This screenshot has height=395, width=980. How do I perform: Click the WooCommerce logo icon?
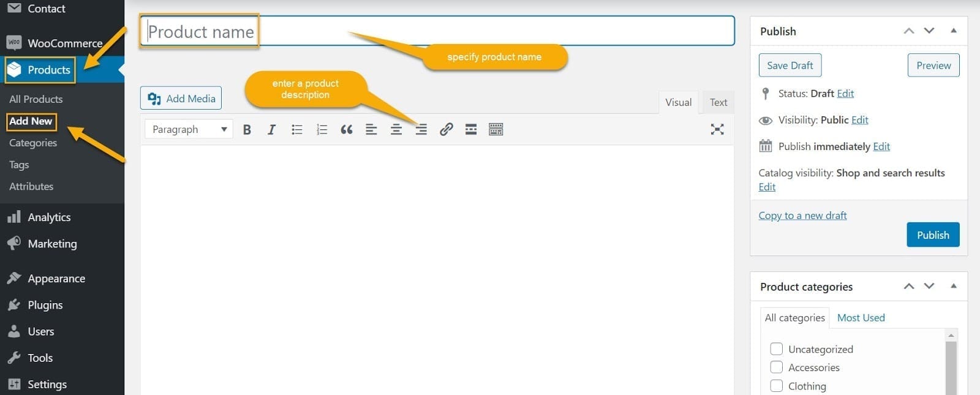pyautogui.click(x=14, y=42)
